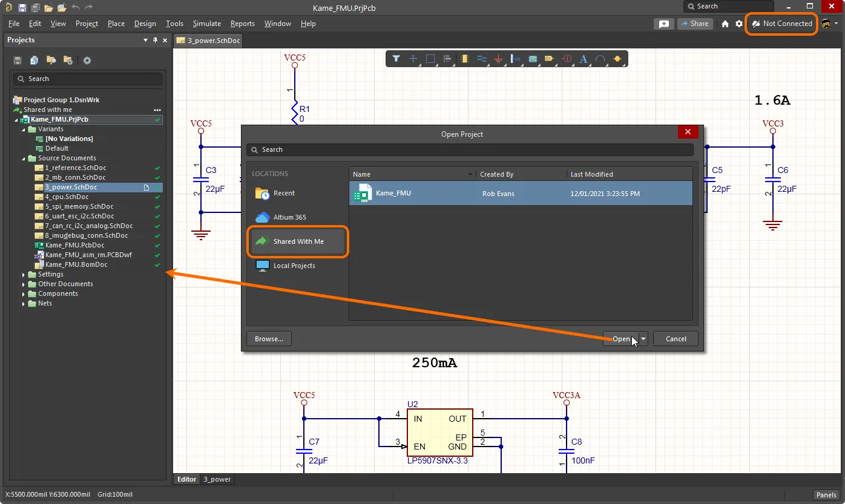Click the Home icon in the top bar
845x504 pixels.
click(x=725, y=24)
